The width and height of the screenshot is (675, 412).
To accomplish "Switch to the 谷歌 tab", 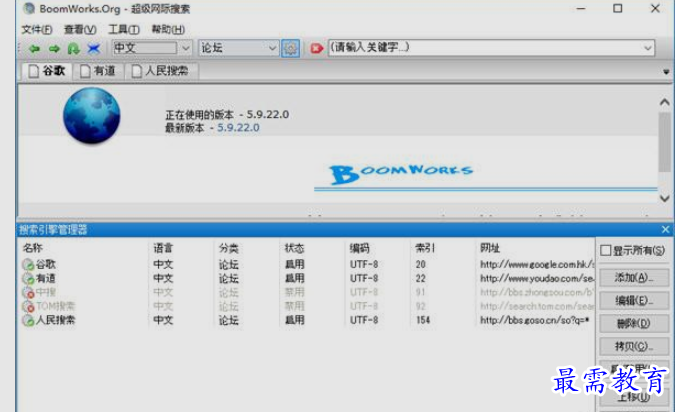I will coord(47,71).
